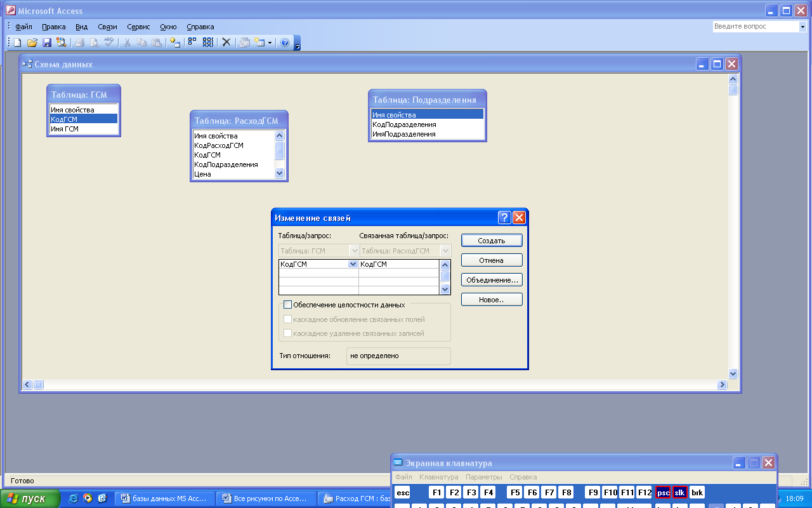Click F5 key on on-screen keyboard
812x508 pixels.
click(x=515, y=493)
